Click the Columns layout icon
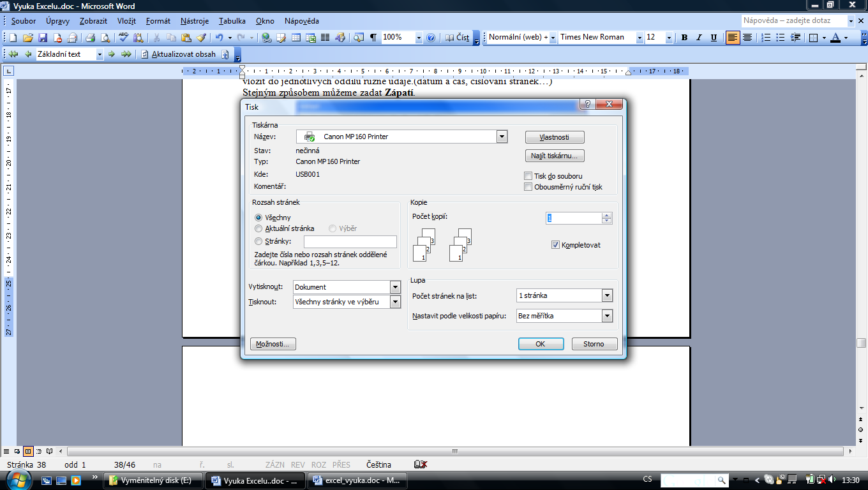The height and width of the screenshot is (490, 868). point(325,38)
